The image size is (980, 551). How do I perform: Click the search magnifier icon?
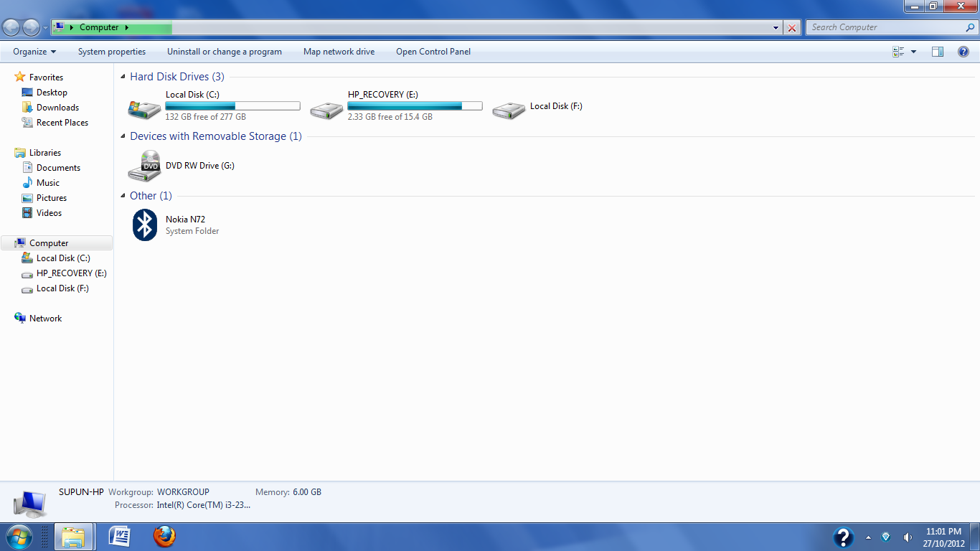pos(971,27)
